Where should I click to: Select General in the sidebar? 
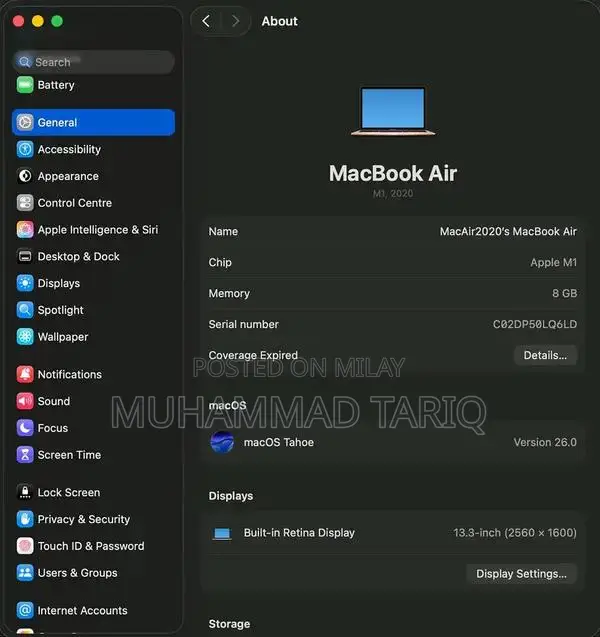[93, 122]
